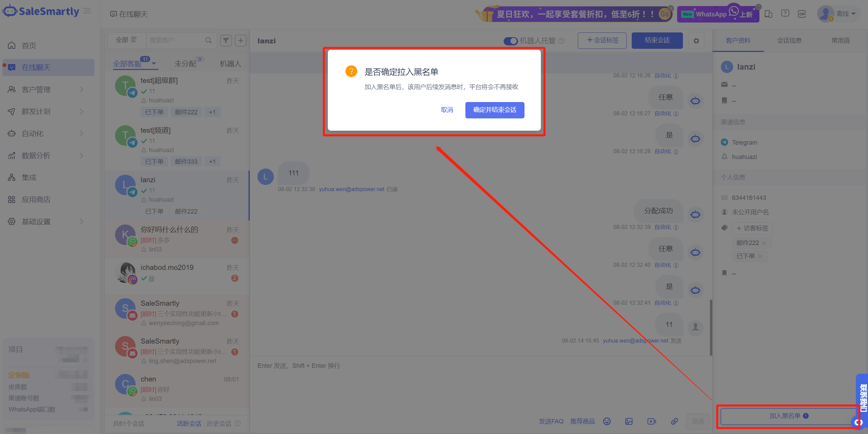Click 取消 in the blacklist dialog

click(x=447, y=110)
